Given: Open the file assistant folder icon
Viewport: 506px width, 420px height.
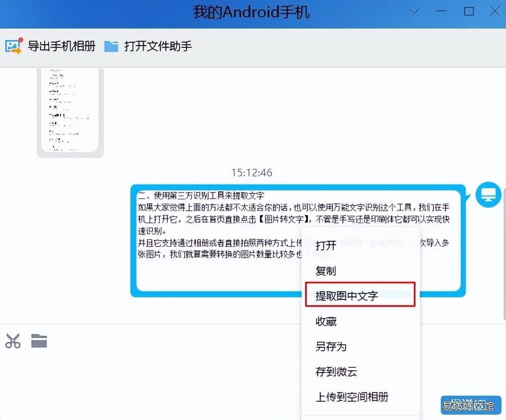Looking at the screenshot, I should 111,46.
